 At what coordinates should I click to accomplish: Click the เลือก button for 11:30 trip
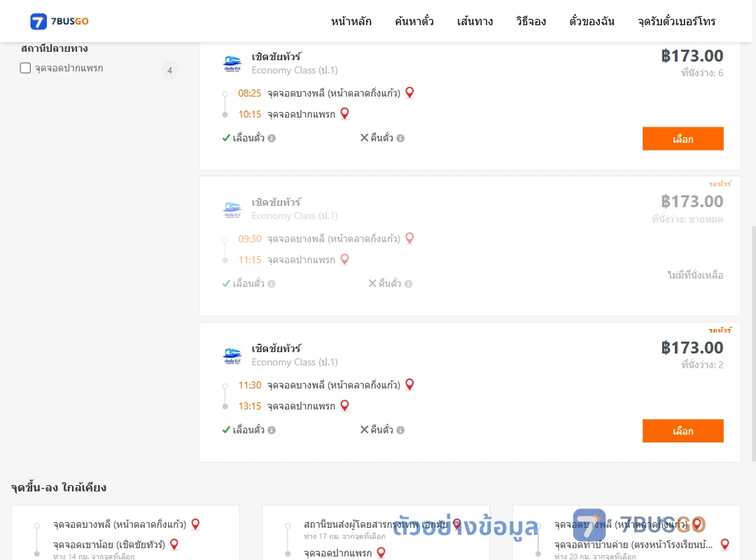(682, 430)
